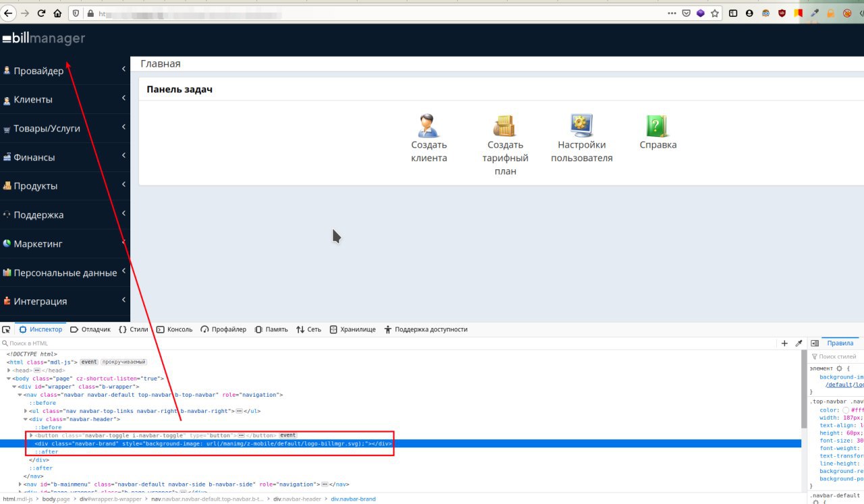The height and width of the screenshot is (504, 864).
Task: Collapse the body node triangle in inspector
Action: (9, 379)
